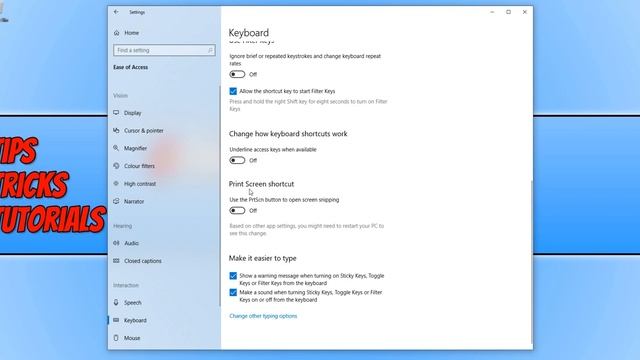Uncheck Allow shortcut key to start Filter Keys
The height and width of the screenshot is (360, 640).
pyautogui.click(x=233, y=91)
